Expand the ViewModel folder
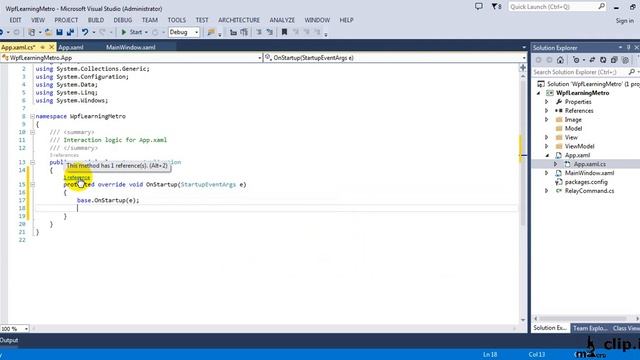640x360 pixels. pyautogui.click(x=547, y=146)
